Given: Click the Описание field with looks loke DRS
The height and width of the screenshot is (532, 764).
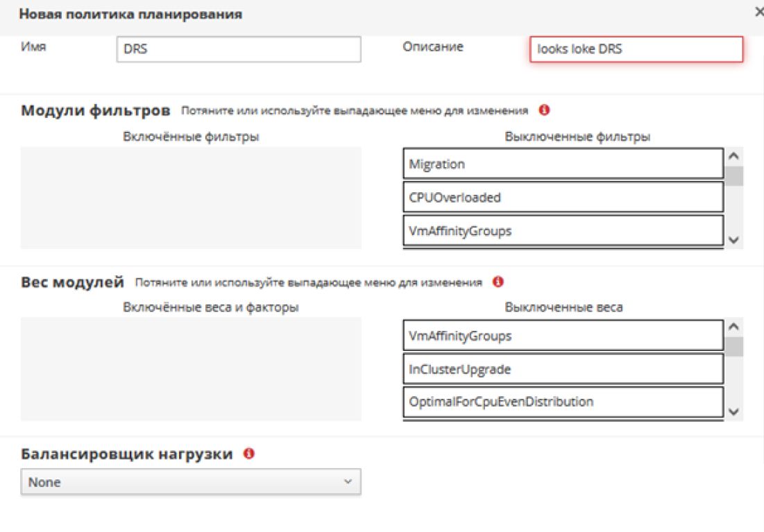Looking at the screenshot, I should point(636,49).
